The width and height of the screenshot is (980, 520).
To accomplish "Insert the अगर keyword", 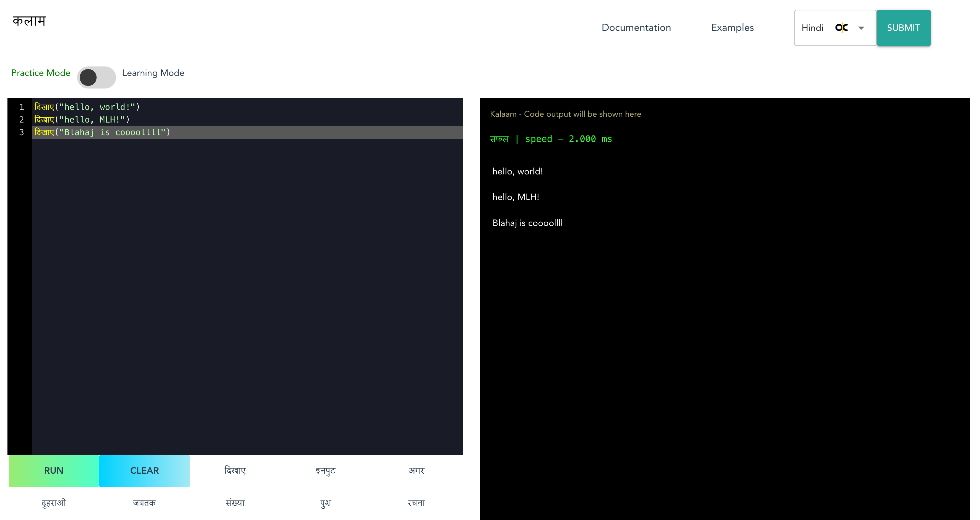I will (416, 470).
